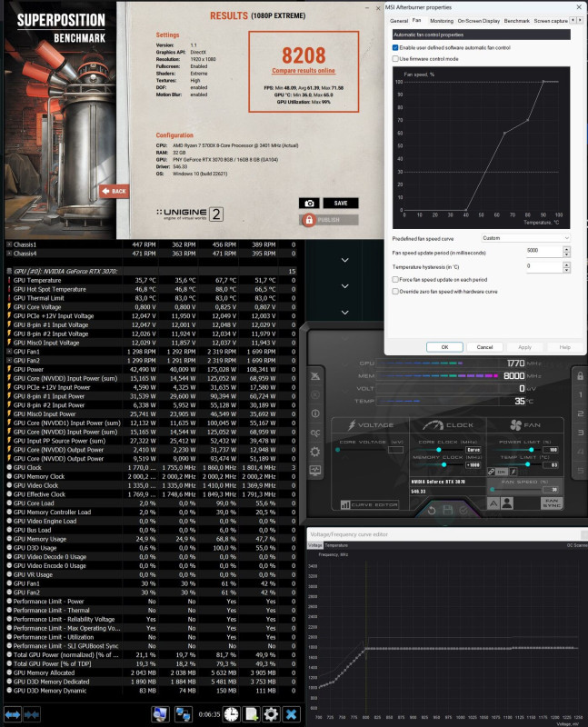The image size is (588, 727).
Task: Collapse the Chassis1 sensor row expander
Action: coord(9,244)
